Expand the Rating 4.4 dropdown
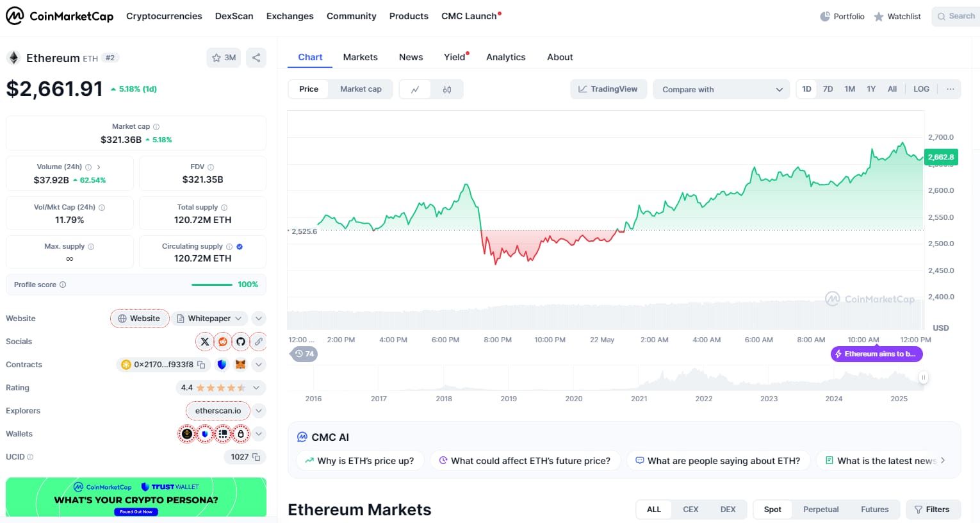980x523 pixels. pyautogui.click(x=220, y=388)
